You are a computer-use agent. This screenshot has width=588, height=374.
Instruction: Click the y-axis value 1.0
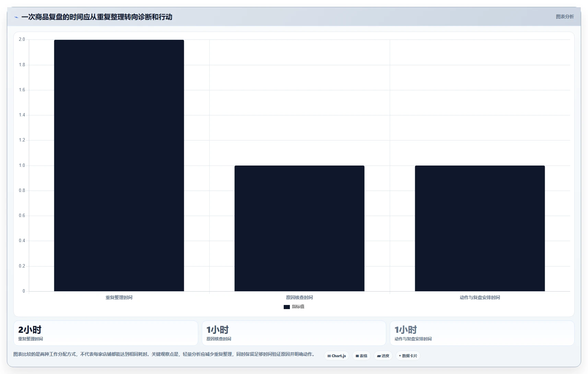pyautogui.click(x=22, y=166)
